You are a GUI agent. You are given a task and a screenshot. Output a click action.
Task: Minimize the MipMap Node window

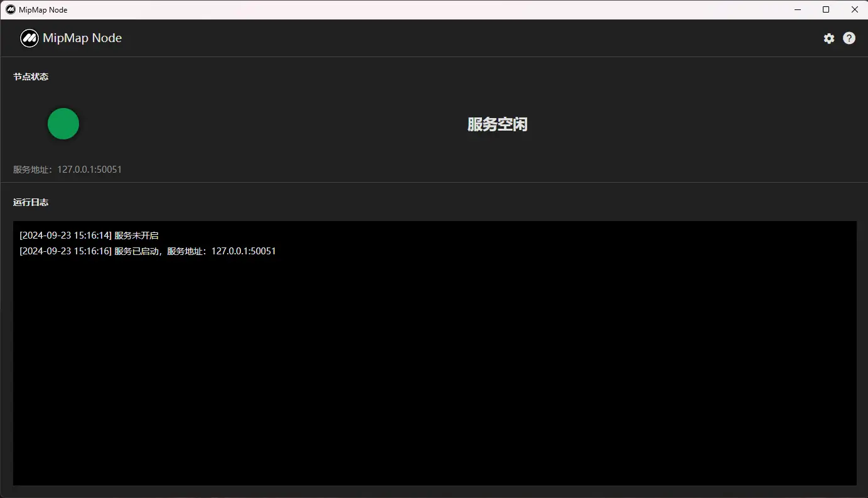pyautogui.click(x=798, y=9)
